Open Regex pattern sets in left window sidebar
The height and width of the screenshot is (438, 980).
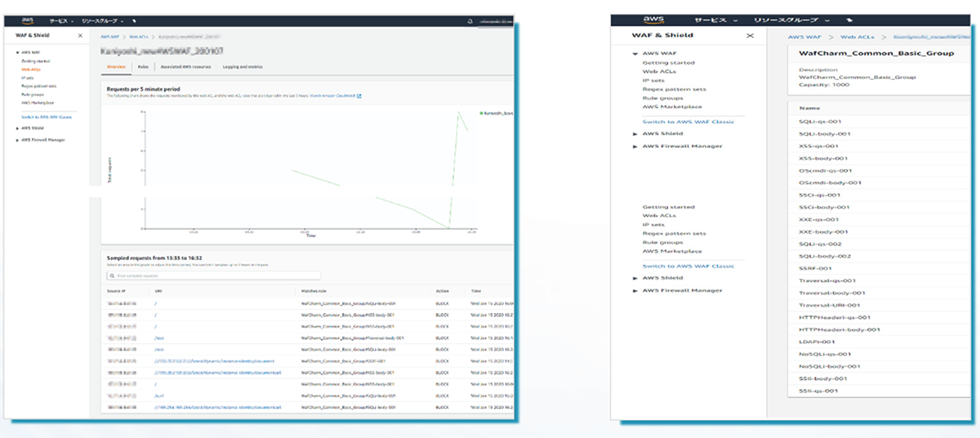coord(38,86)
